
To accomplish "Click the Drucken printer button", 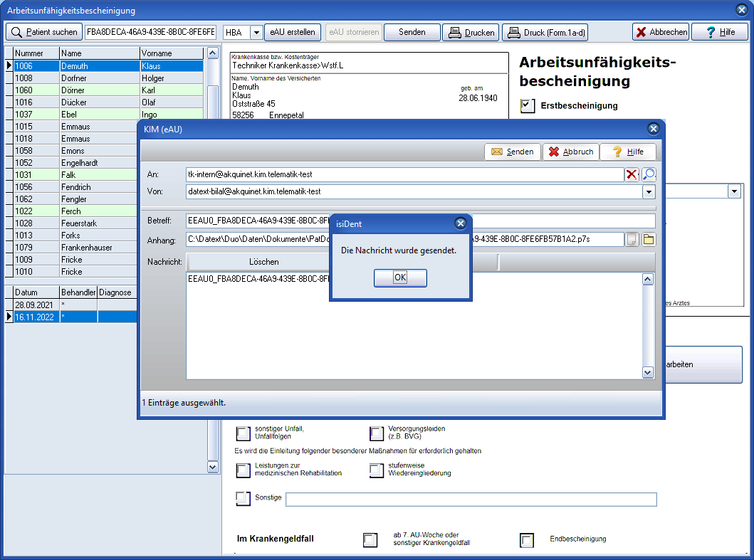I will pos(471,32).
